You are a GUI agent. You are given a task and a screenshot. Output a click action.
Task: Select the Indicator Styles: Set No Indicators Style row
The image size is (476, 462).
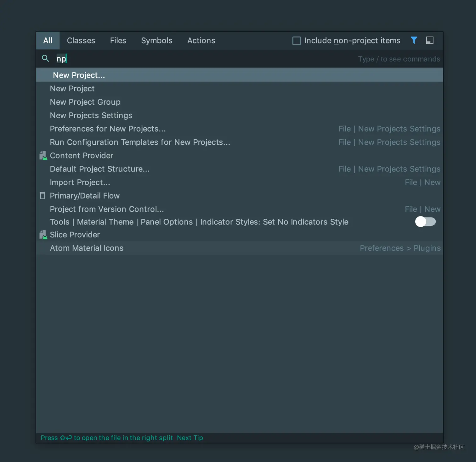[240, 222]
